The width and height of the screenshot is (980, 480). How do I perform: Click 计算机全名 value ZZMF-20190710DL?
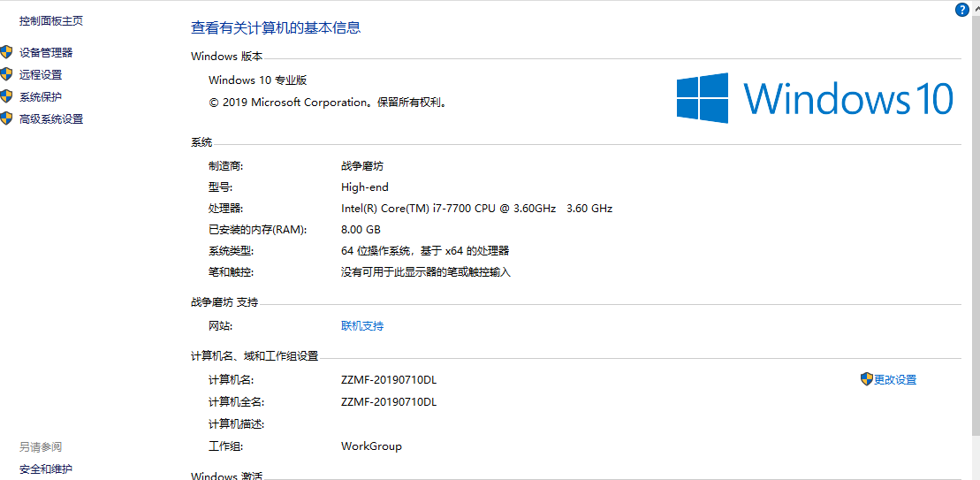click(389, 401)
